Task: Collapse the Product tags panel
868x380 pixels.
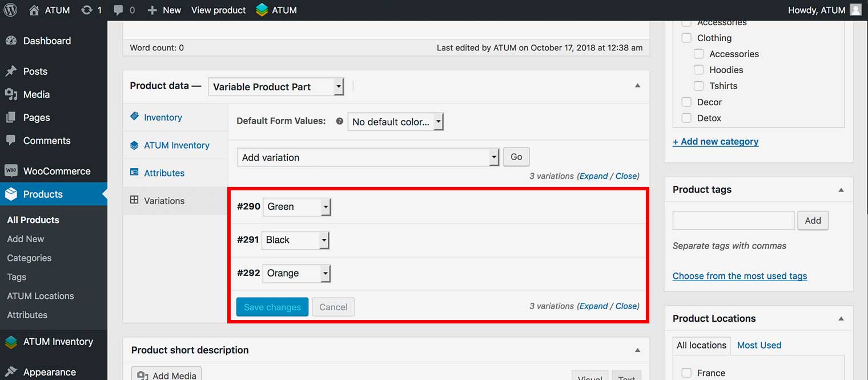Action: (x=841, y=190)
